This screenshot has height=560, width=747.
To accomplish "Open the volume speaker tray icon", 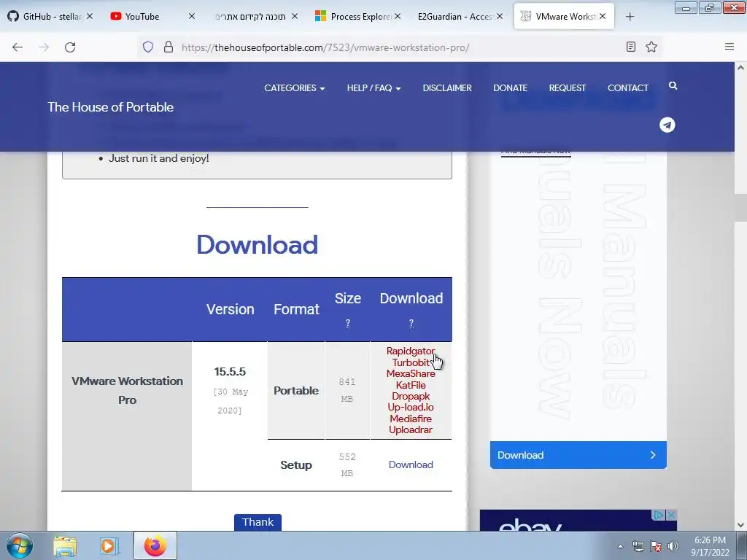I will coord(673,546).
